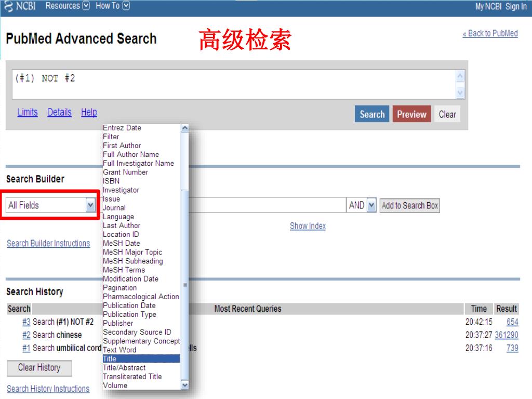This screenshot has height=399, width=532.
Task: Open the AND operator dropdown
Action: [362, 205]
